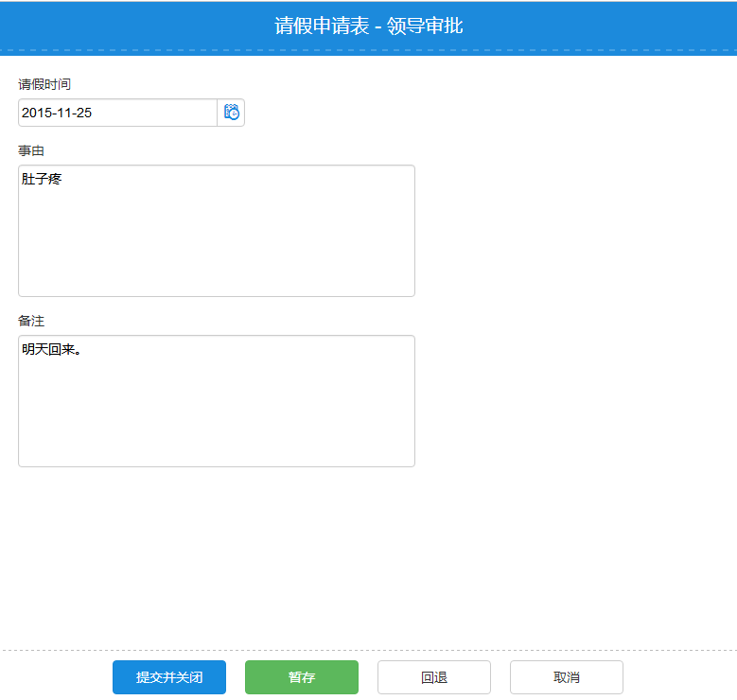The height and width of the screenshot is (700, 737).
Task: Click the 请假申请表 - 领导审批 header title
Action: [368, 26]
